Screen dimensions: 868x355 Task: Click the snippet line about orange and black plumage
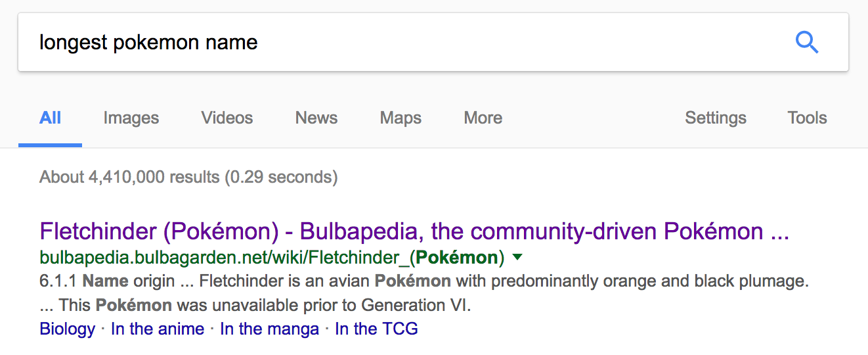tap(423, 281)
